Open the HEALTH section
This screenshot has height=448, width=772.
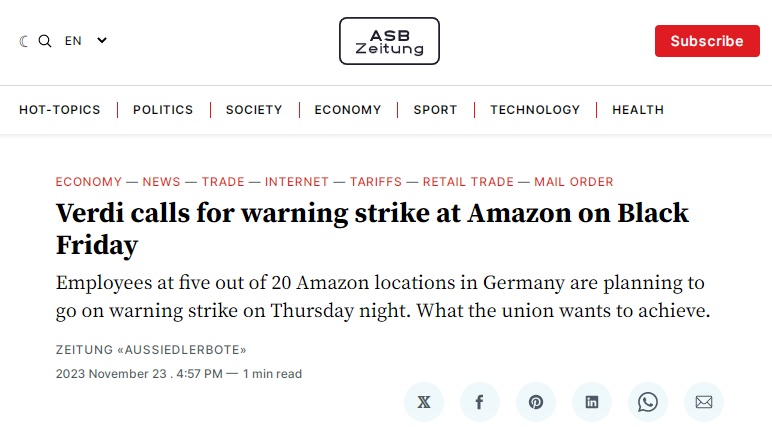638,110
